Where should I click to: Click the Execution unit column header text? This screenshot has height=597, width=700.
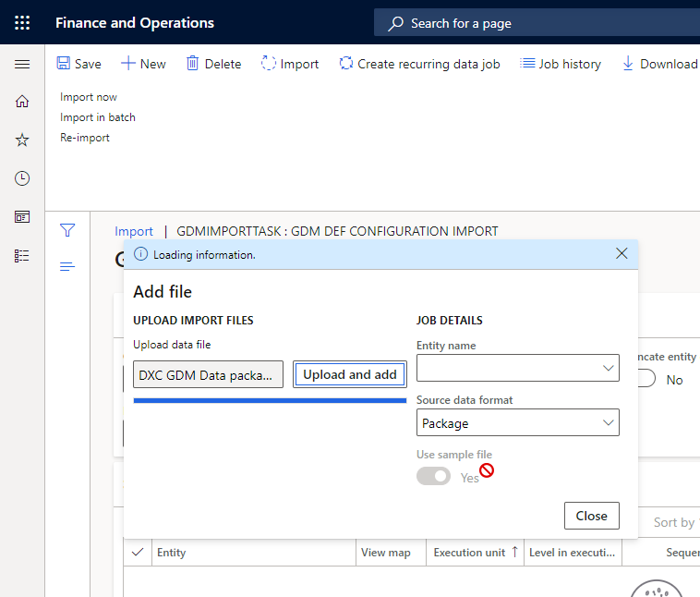[469, 553]
